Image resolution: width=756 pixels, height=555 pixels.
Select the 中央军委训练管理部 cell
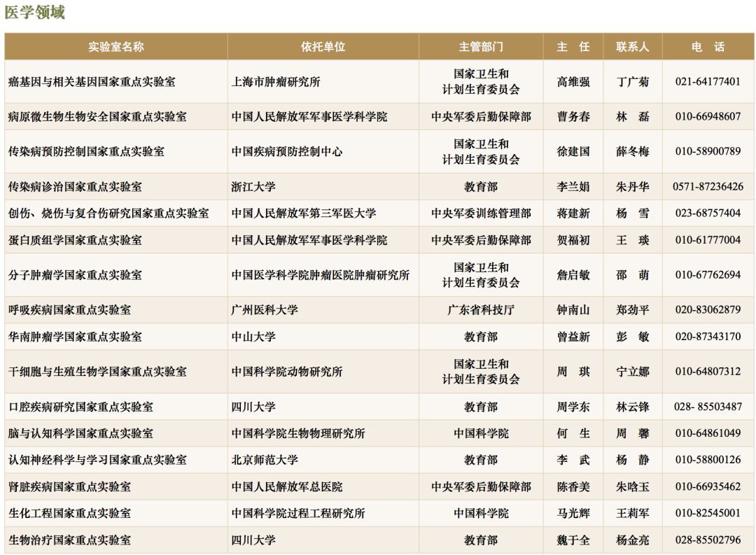(x=480, y=213)
